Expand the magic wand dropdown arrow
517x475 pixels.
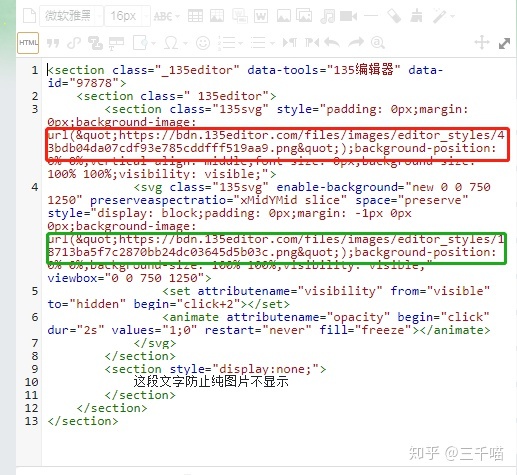(452, 16)
